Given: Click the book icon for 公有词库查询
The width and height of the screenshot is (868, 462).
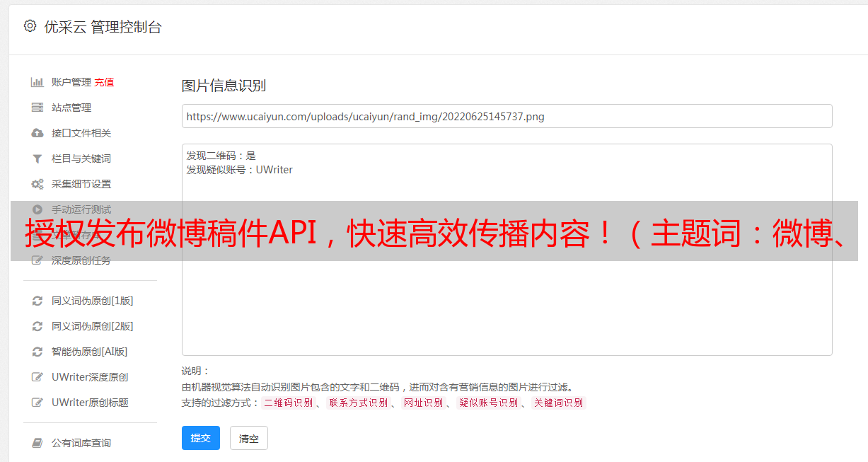Looking at the screenshot, I should pos(37,443).
